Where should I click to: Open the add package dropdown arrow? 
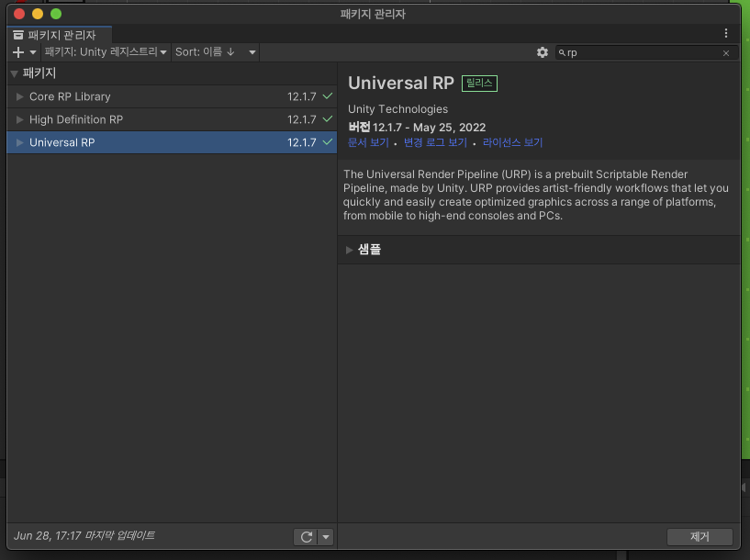(33, 52)
